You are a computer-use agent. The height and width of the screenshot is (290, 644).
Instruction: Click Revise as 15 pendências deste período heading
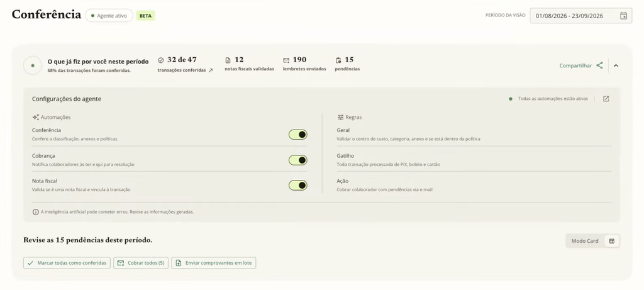(x=88, y=240)
